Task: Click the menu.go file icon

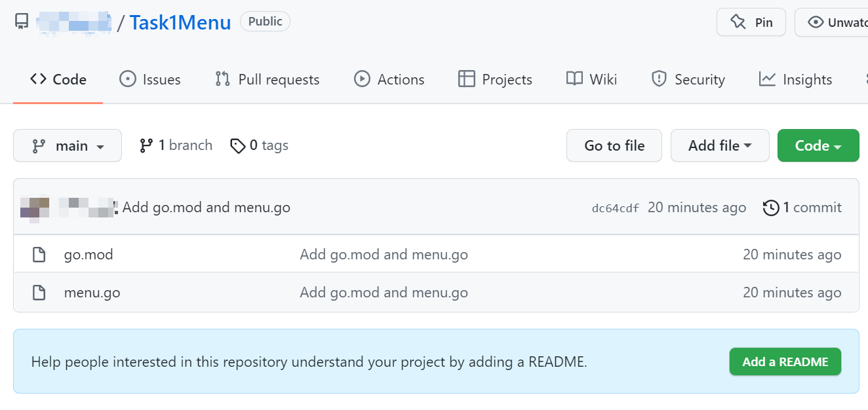Action: (x=39, y=293)
